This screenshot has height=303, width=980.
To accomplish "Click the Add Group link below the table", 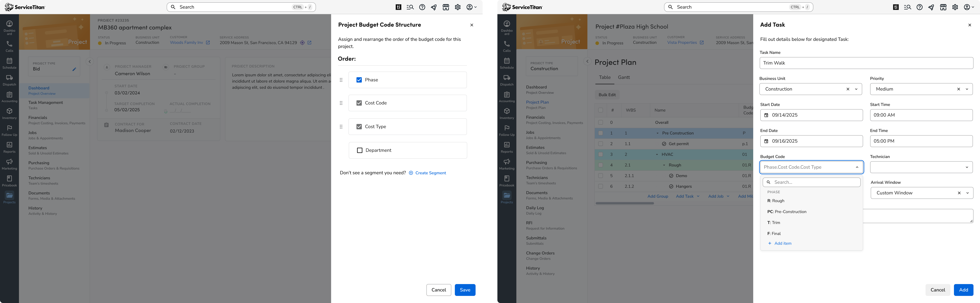I will click(657, 197).
